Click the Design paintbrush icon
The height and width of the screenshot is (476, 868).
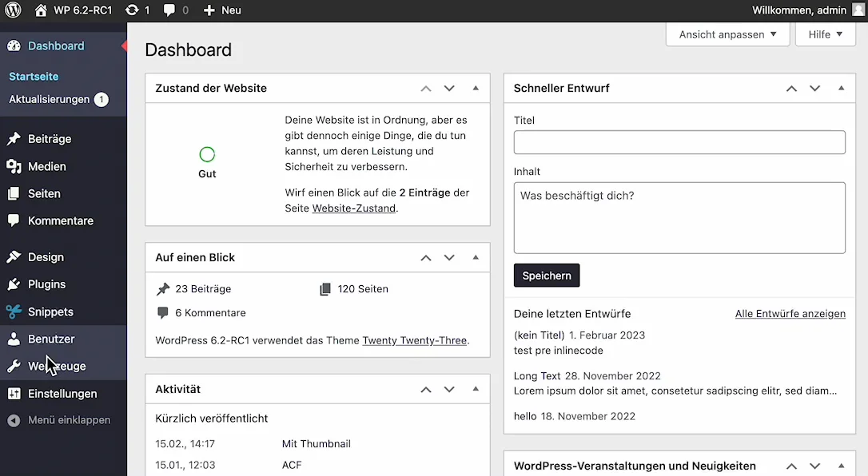[x=14, y=257]
